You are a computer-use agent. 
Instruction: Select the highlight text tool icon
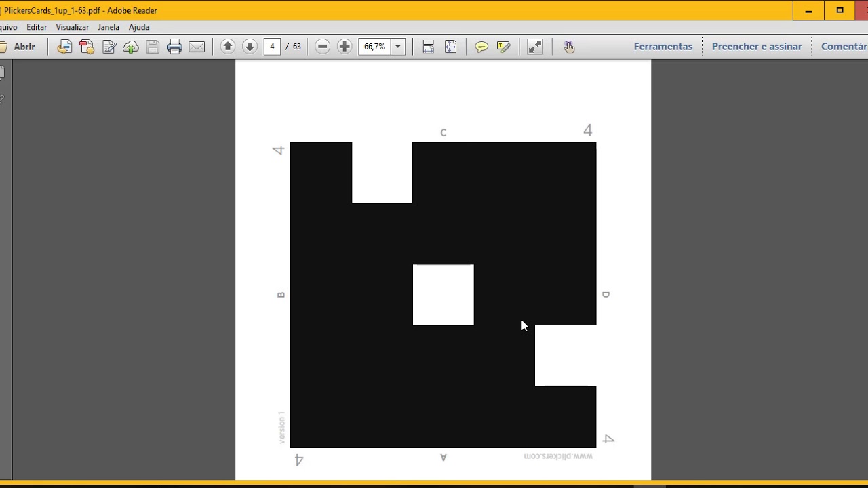503,47
